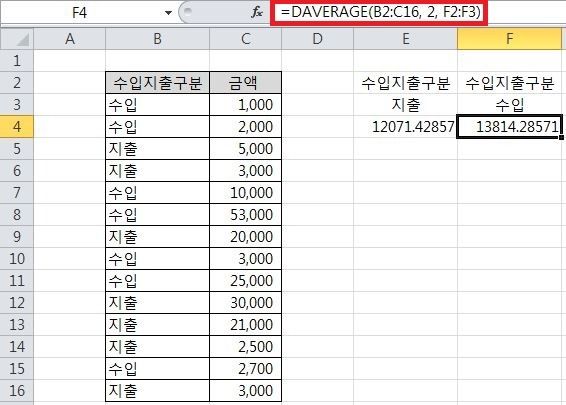Click the 지출 cell in row 12
Screen dimensions: 566x405
pyautogui.click(x=157, y=303)
